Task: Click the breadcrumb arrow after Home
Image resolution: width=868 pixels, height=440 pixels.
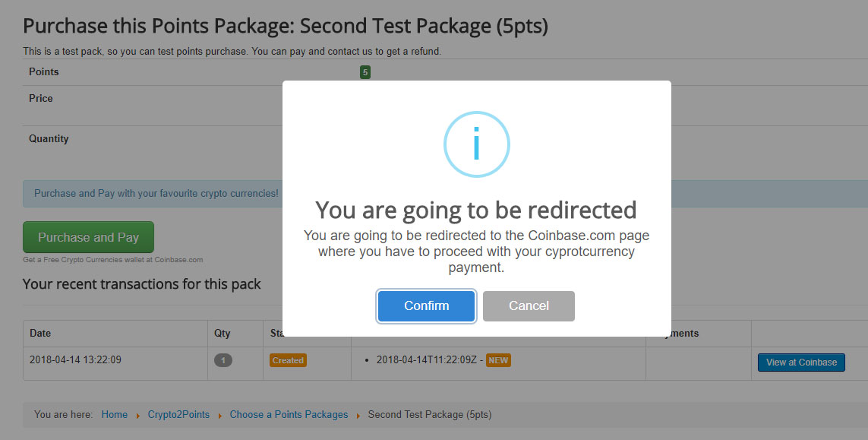Action: pos(138,415)
